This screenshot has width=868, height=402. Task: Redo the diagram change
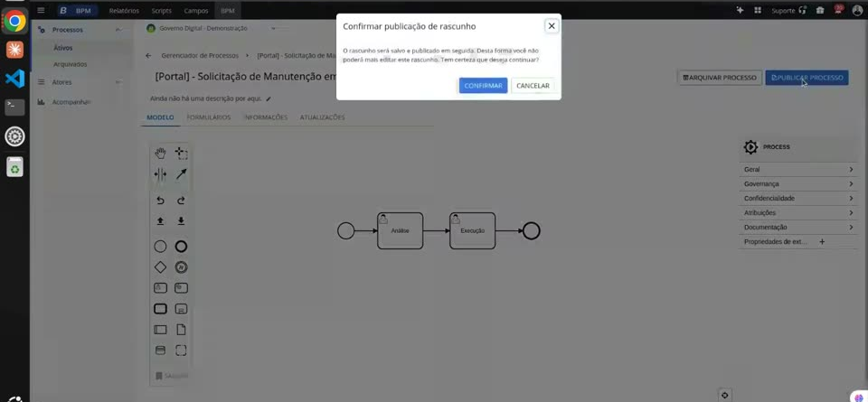click(x=181, y=201)
